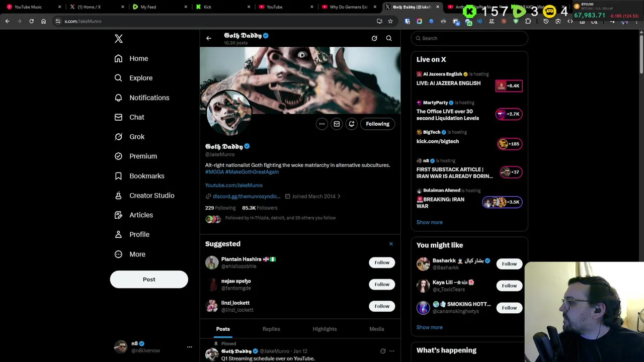Click the search icon in profile header
This screenshot has height=362, width=644.
pyautogui.click(x=389, y=38)
